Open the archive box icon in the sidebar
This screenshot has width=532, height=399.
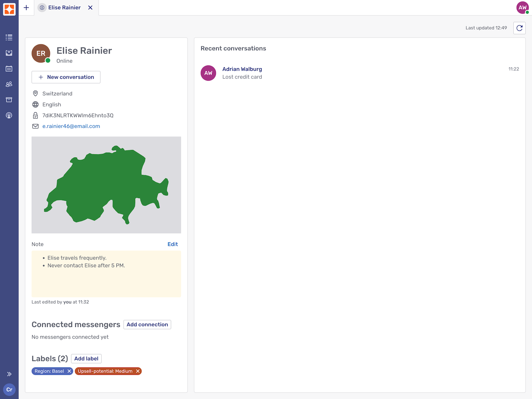9,99
